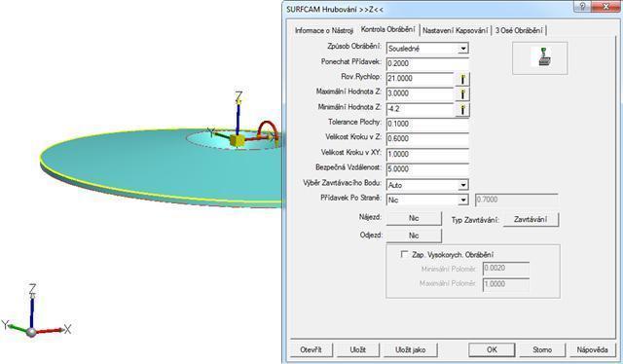The image size is (623, 364).
Task: Click the Velikost Kroku v Z input field
Action: pos(427,139)
